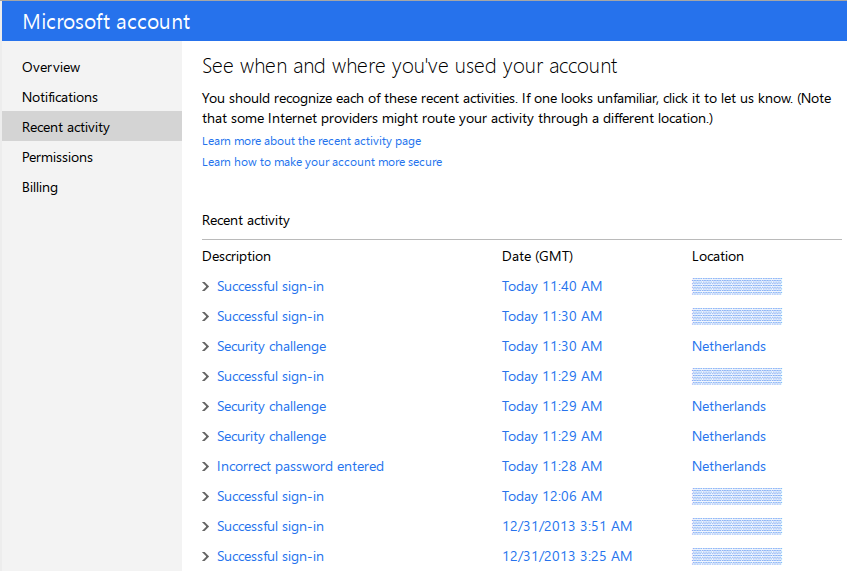Click 'Learn more about the recent activity page'

tap(311, 141)
